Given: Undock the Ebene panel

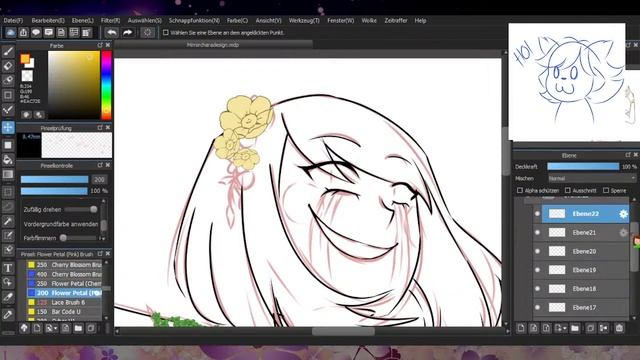Looking at the screenshot, I should point(628,155).
